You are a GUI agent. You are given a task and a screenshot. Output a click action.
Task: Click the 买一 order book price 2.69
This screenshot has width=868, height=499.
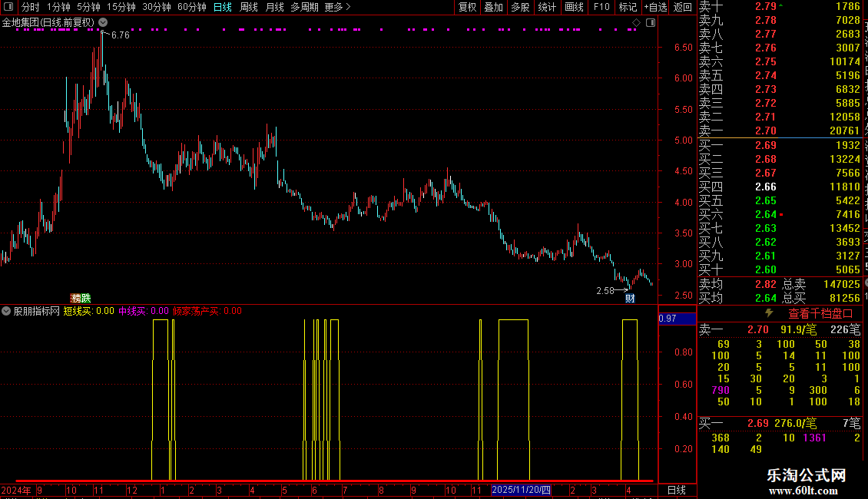point(766,145)
